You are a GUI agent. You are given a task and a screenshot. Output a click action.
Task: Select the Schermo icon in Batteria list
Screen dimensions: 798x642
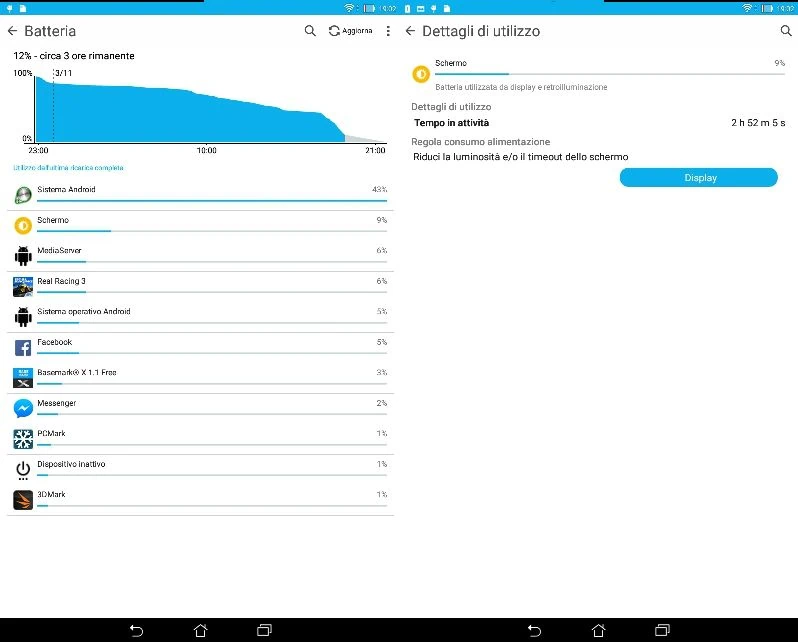(x=23, y=226)
